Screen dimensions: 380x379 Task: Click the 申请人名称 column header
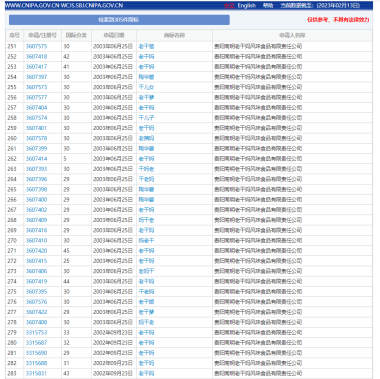292,35
